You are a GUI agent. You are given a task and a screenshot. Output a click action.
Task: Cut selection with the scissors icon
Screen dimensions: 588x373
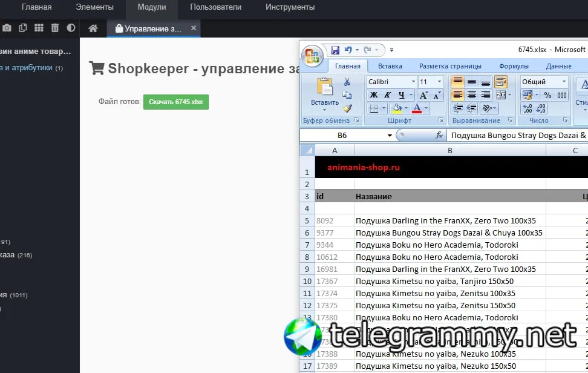[347, 82]
